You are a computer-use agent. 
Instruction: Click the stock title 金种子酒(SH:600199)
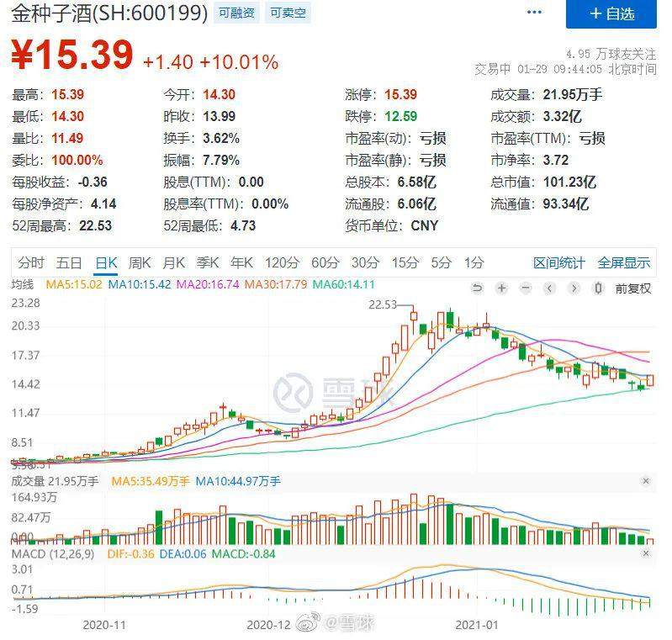pos(109,13)
